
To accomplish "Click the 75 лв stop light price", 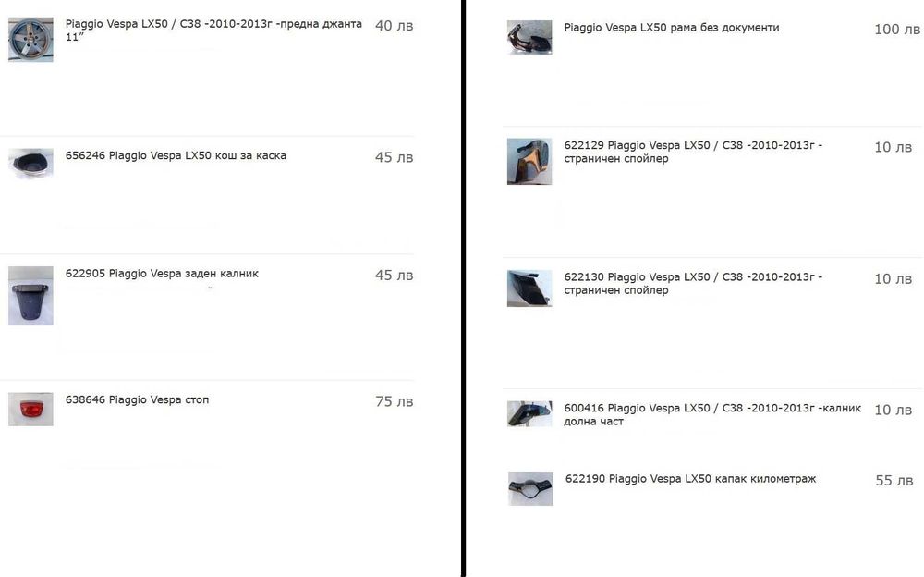I will point(395,402).
